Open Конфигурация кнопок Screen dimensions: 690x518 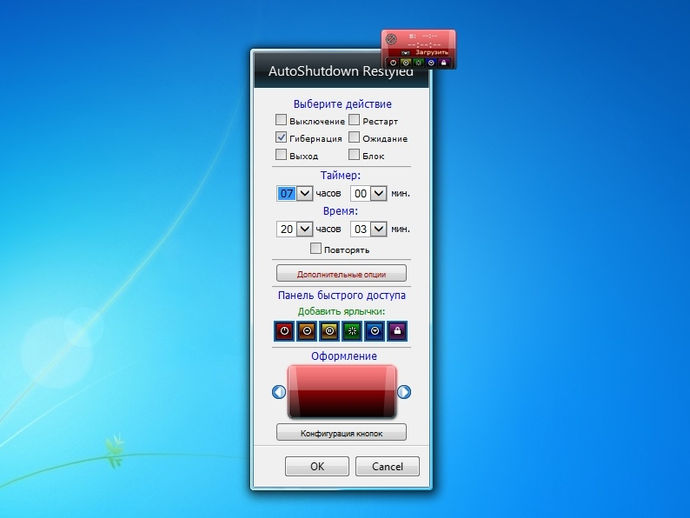pyautogui.click(x=341, y=433)
